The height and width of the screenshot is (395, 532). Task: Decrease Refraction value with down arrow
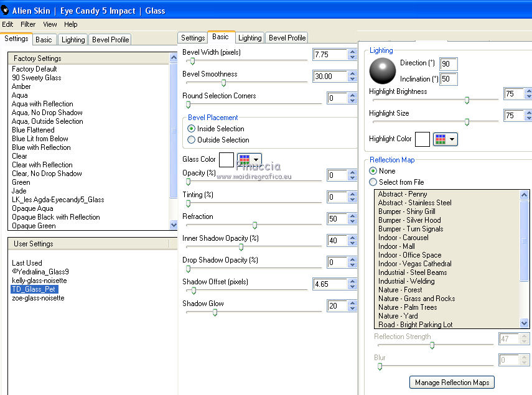point(353,221)
